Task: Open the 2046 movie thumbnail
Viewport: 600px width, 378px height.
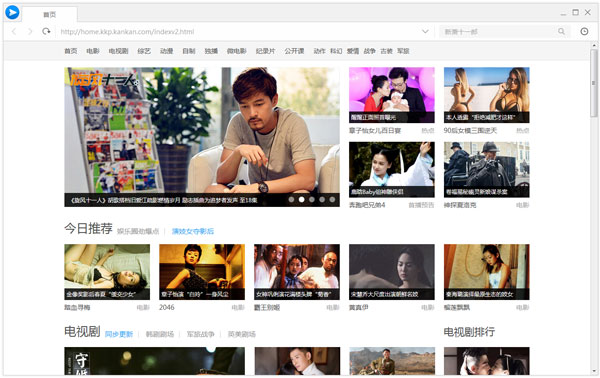Action: (202, 272)
